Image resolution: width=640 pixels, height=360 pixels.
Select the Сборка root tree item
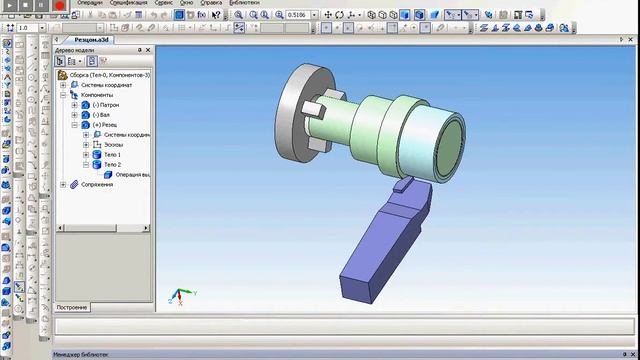[109, 75]
